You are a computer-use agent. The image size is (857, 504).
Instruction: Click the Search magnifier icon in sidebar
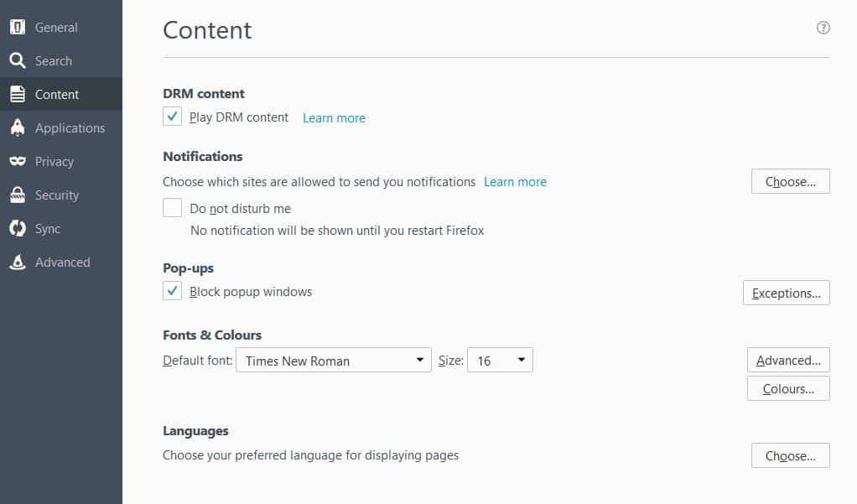pos(17,61)
